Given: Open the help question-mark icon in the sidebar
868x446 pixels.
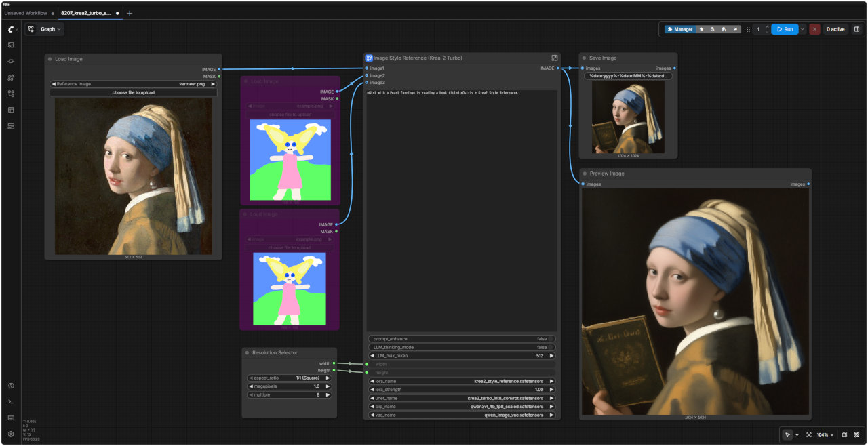Looking at the screenshot, I should [11, 386].
